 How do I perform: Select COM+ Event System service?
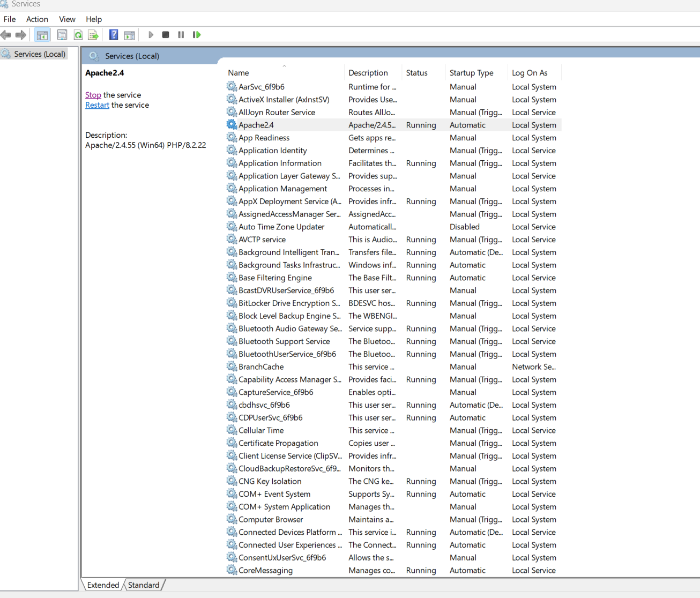(x=393, y=494)
